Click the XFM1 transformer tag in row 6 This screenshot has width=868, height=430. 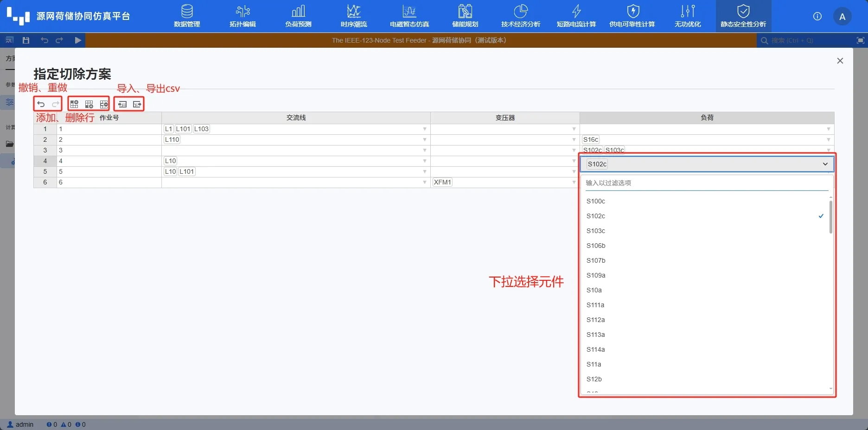coord(442,182)
